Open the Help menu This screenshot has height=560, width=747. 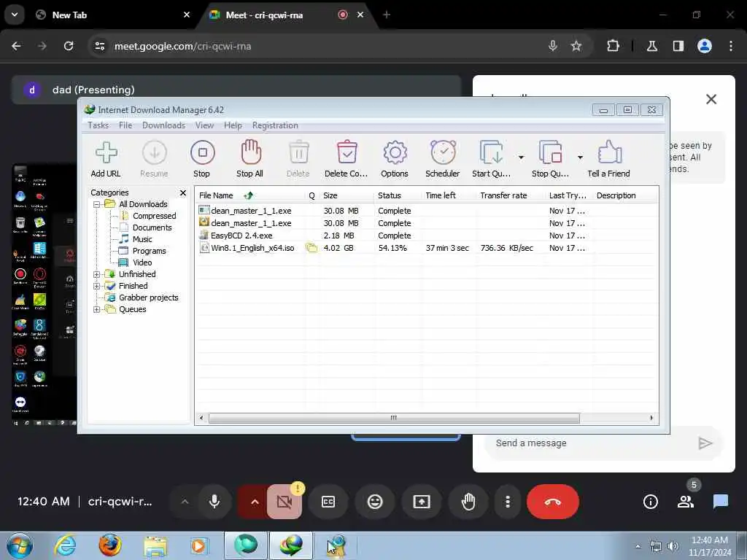[x=233, y=125]
